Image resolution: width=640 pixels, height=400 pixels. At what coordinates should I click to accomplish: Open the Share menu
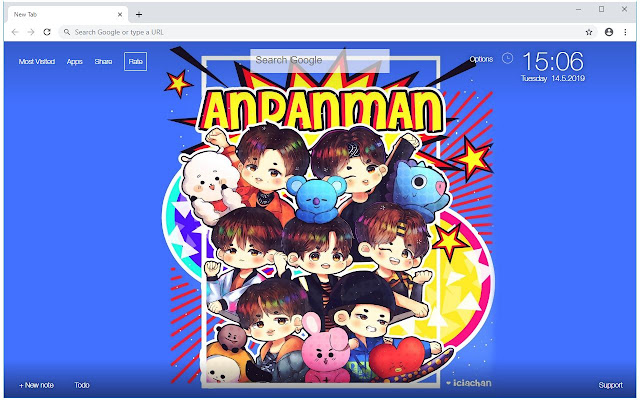click(x=103, y=62)
